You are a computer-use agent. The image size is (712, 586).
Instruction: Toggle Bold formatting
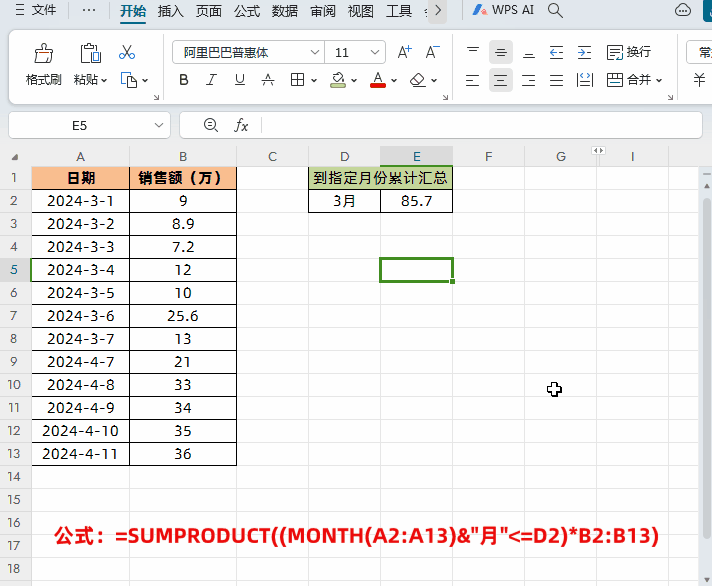click(x=184, y=80)
